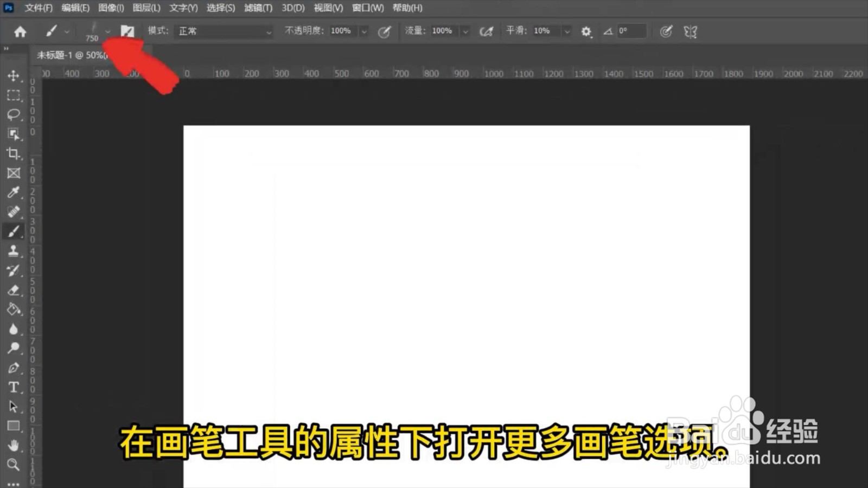
Task: Open the 文字(Y) menu
Action: coord(183,8)
